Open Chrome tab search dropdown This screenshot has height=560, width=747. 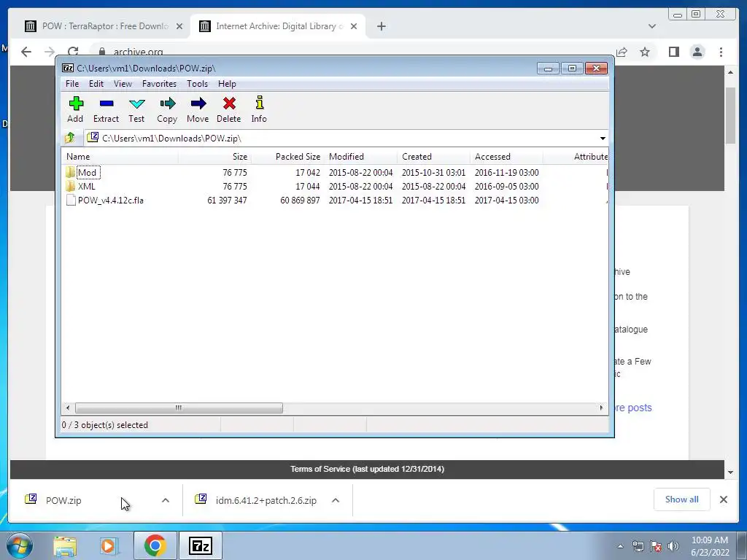(652, 26)
